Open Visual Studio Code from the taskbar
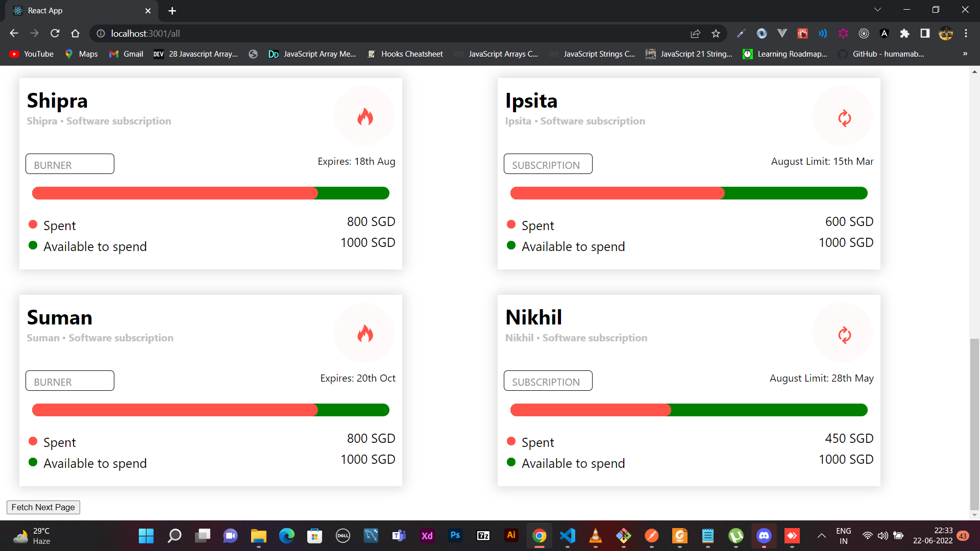Screen dimensions: 980x551 point(568,536)
